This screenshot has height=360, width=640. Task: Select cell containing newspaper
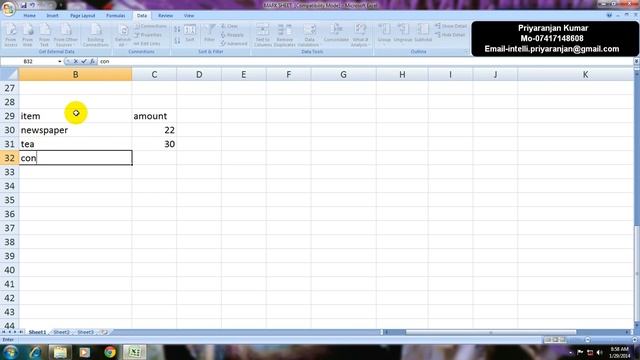[x=76, y=130]
